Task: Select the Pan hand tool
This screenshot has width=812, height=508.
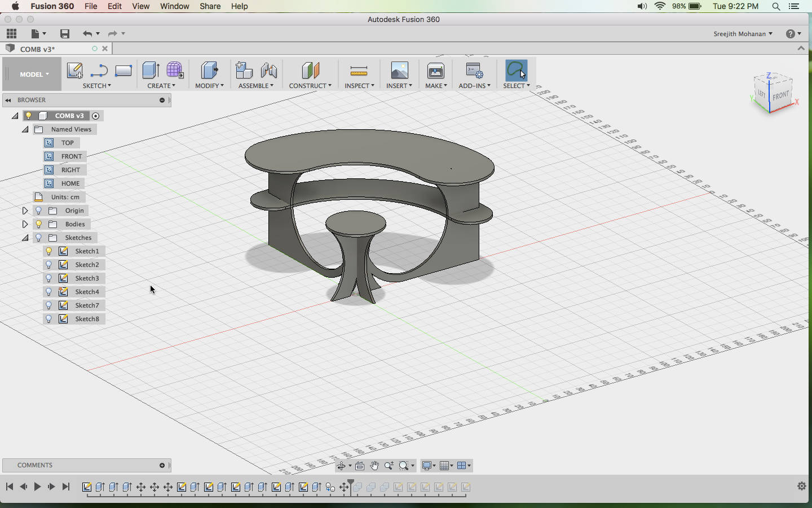Action: (x=374, y=466)
